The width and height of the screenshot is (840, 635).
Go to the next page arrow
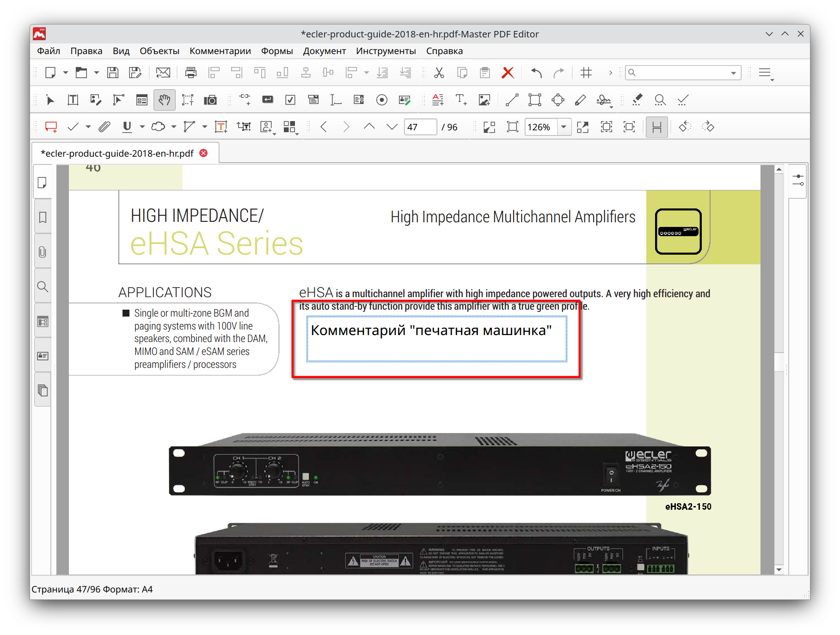pos(346,127)
